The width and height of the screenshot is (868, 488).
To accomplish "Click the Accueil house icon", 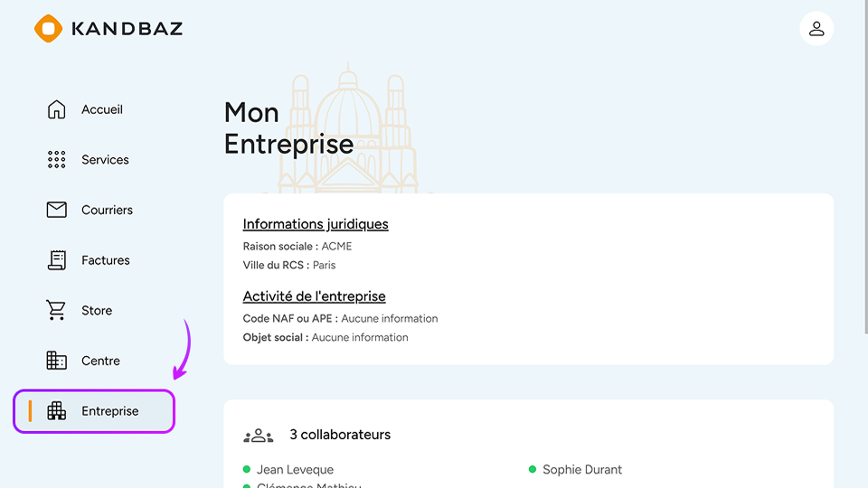I will pyautogui.click(x=56, y=109).
